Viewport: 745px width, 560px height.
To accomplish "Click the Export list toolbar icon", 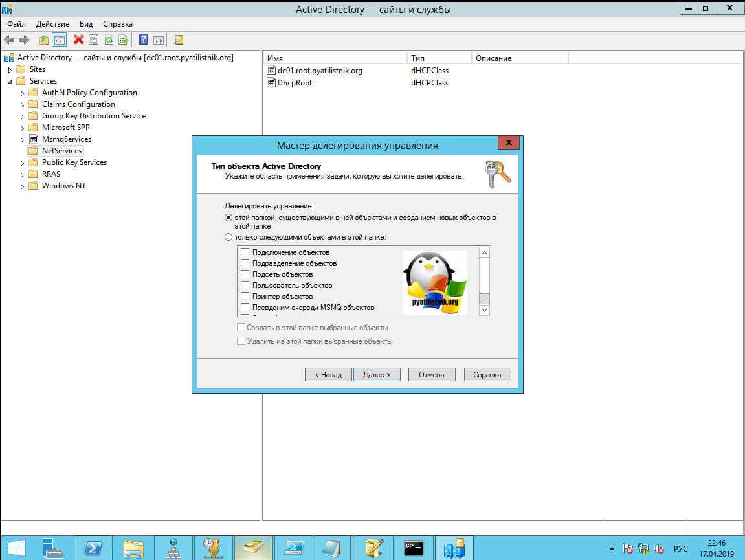I will [x=123, y=40].
